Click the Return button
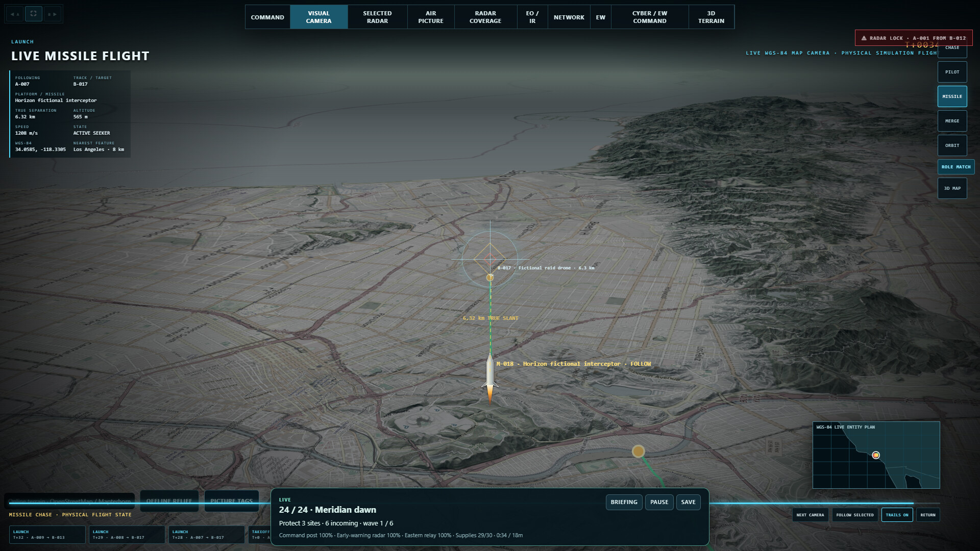This screenshot has width=980, height=551. (x=928, y=515)
